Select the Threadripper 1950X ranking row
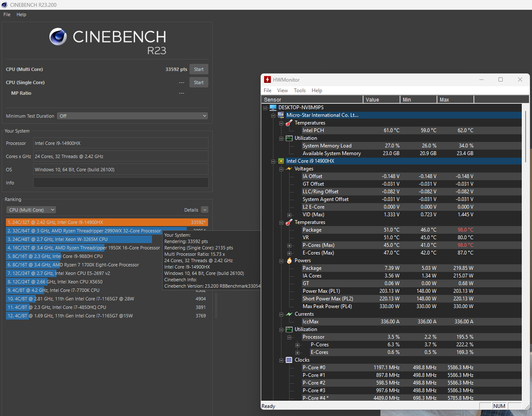This screenshot has width=532, height=416. point(107,248)
